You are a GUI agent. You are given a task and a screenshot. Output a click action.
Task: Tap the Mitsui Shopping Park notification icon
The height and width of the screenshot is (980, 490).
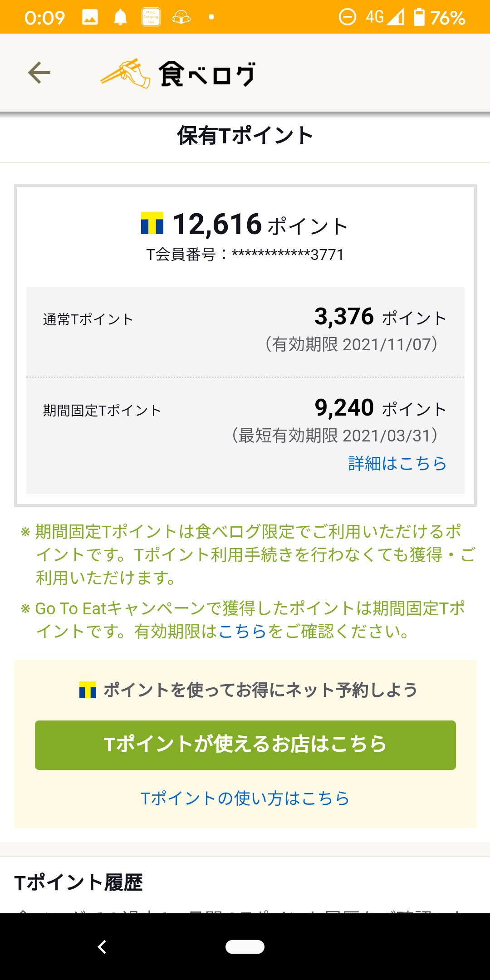pos(151,17)
